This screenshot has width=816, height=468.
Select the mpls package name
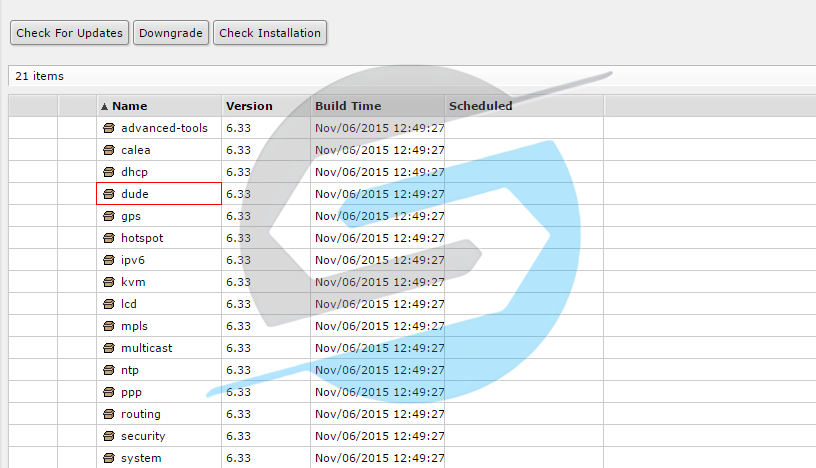[134, 326]
